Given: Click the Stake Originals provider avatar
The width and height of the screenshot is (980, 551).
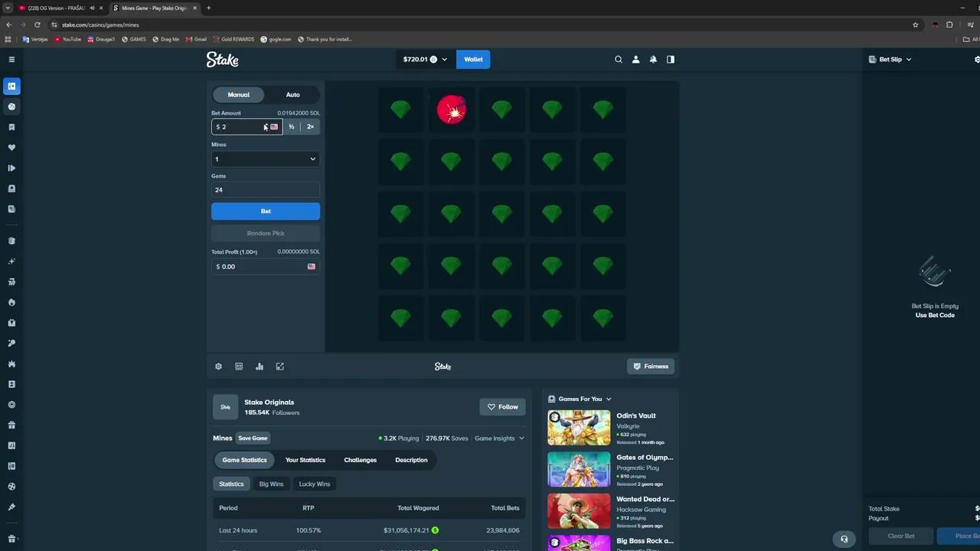Looking at the screenshot, I should tap(225, 407).
